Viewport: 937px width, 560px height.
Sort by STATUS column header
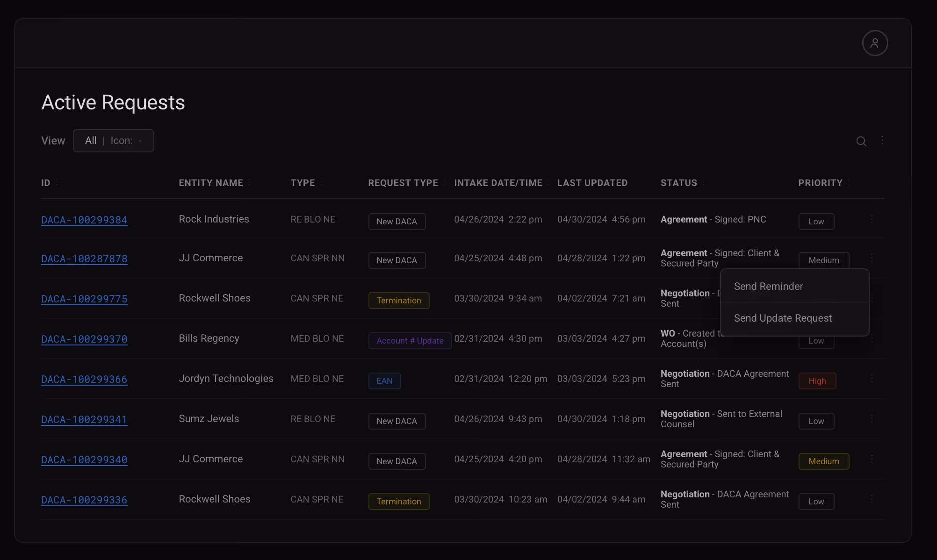(678, 183)
